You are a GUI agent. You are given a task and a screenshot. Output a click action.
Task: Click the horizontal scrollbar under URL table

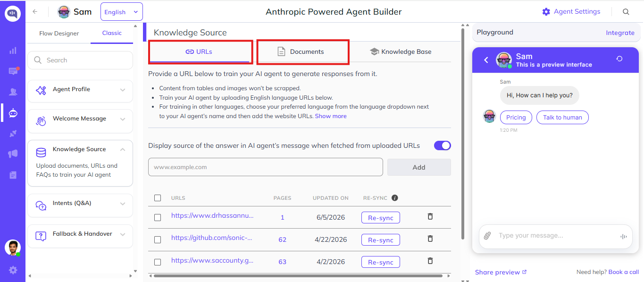pyautogui.click(x=298, y=275)
